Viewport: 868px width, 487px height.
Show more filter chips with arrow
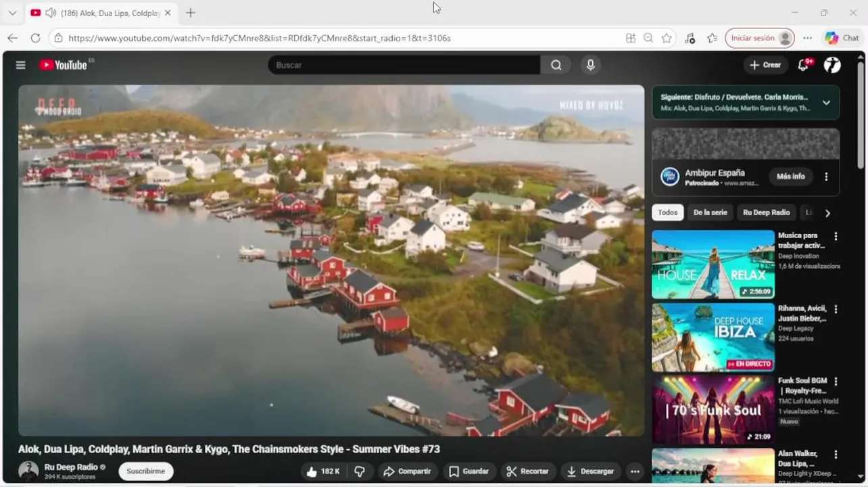pyautogui.click(x=827, y=213)
